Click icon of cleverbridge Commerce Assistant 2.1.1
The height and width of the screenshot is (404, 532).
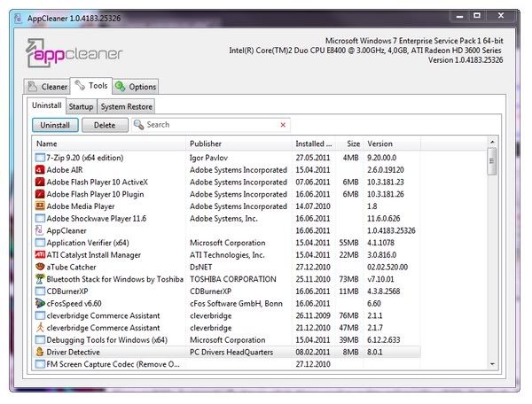(40, 315)
